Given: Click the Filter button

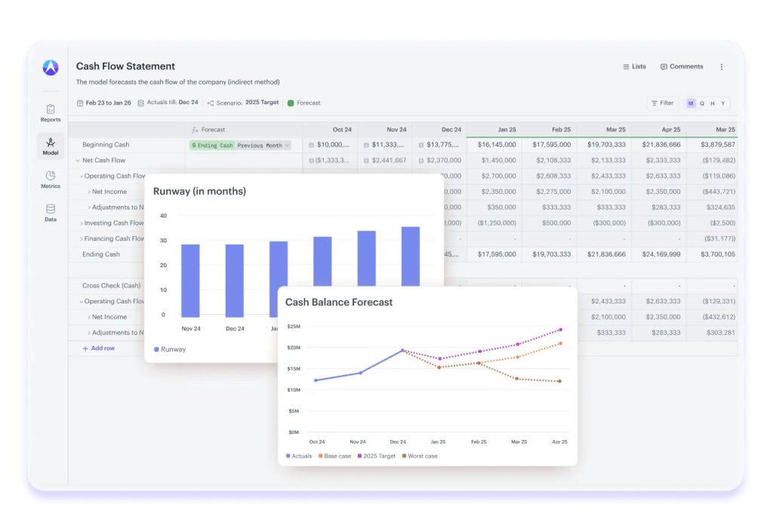Looking at the screenshot, I should point(662,103).
